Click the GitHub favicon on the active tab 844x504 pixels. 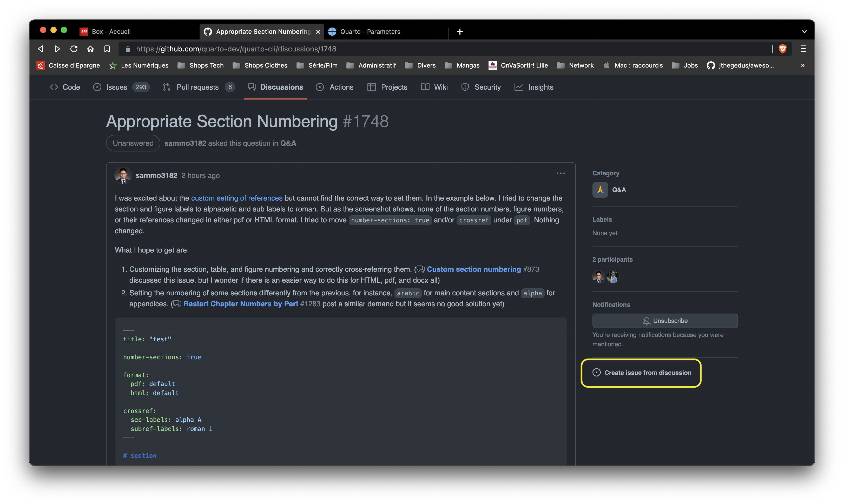208,32
